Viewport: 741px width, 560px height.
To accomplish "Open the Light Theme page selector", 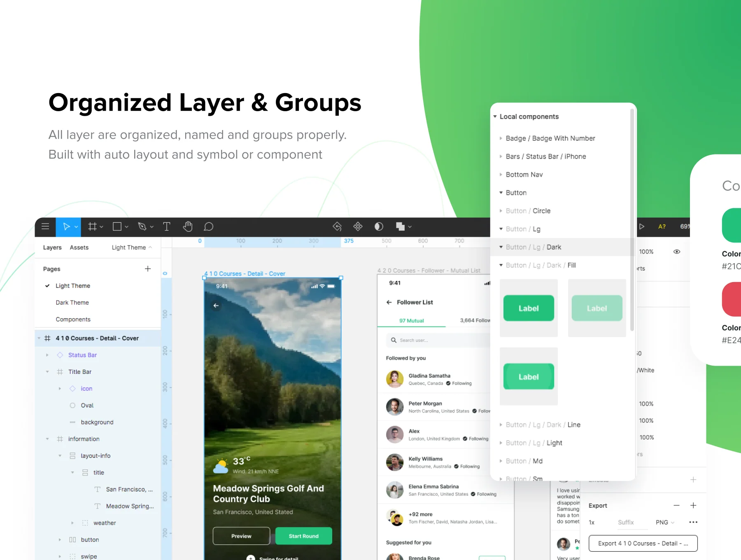I will [x=132, y=247].
